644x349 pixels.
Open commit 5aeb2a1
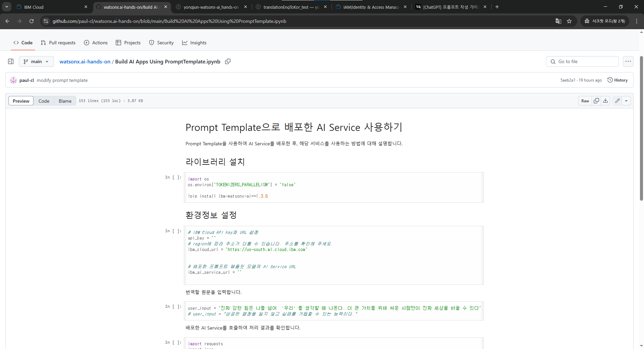pyautogui.click(x=568, y=80)
